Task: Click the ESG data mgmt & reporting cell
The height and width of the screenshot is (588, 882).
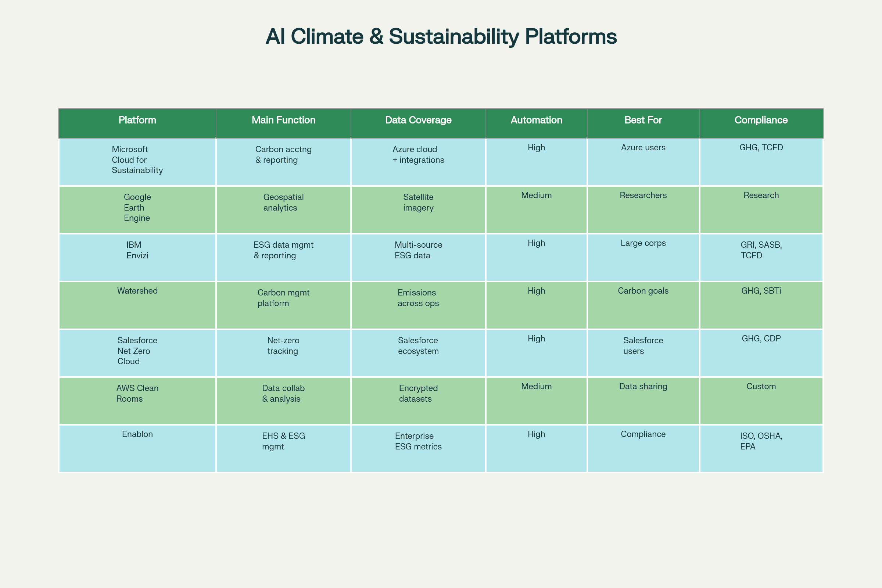Action: pos(283,258)
